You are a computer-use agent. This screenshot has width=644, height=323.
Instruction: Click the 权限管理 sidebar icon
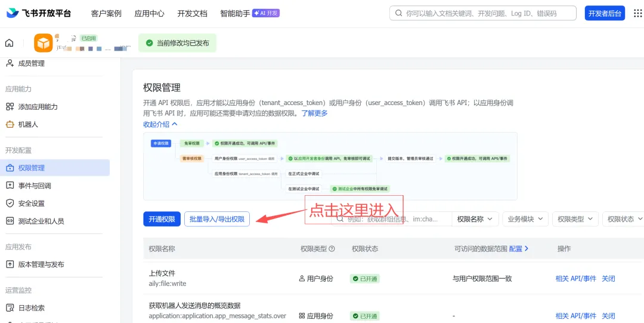pyautogui.click(x=10, y=168)
